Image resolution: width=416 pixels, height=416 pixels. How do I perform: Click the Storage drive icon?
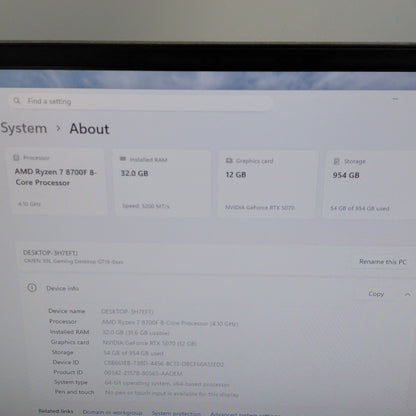point(337,161)
